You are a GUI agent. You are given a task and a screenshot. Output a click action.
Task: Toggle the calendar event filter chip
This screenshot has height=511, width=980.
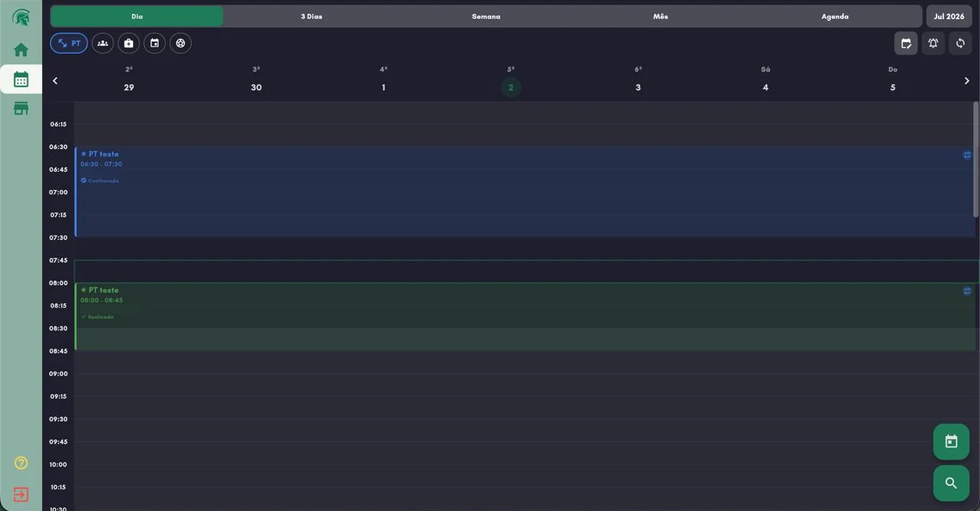pos(155,43)
